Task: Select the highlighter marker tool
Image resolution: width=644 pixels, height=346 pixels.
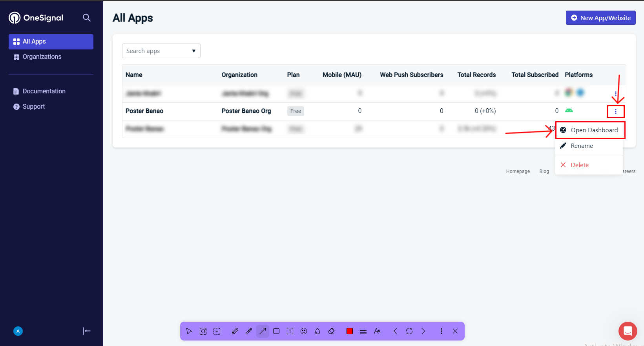Action: (249, 331)
